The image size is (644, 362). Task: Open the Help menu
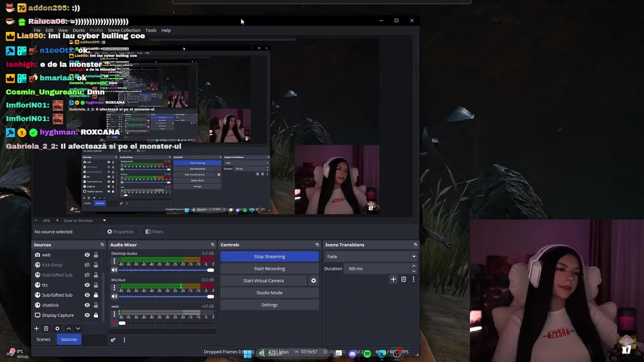pos(166,30)
